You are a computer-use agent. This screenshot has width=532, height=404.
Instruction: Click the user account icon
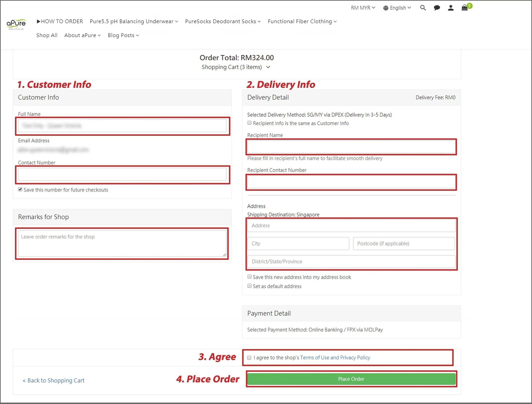click(x=450, y=8)
